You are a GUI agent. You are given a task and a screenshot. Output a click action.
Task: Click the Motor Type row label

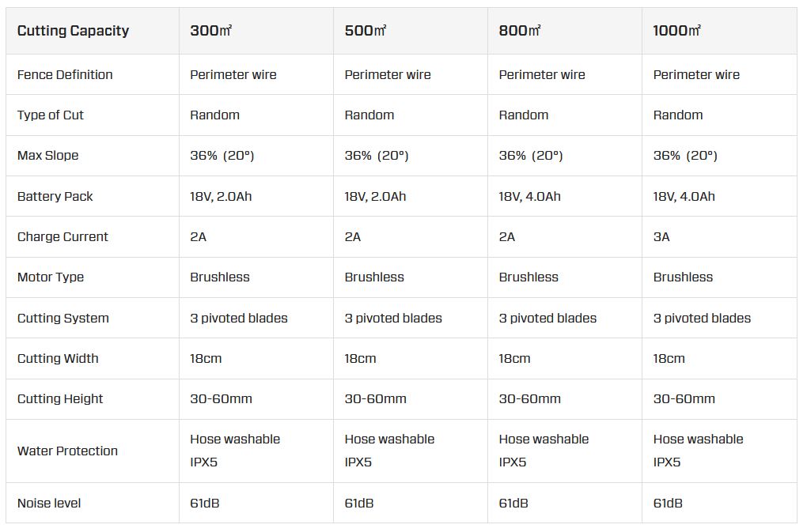(51, 277)
